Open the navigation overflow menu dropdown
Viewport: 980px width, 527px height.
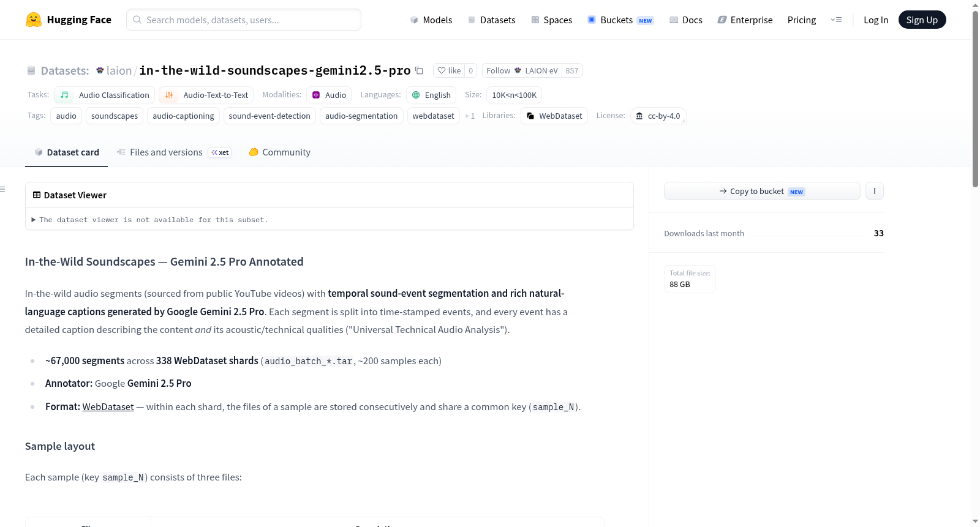pyautogui.click(x=836, y=20)
